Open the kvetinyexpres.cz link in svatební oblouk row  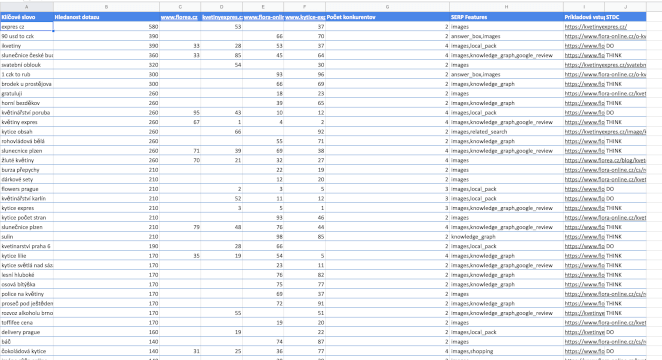(x=605, y=65)
